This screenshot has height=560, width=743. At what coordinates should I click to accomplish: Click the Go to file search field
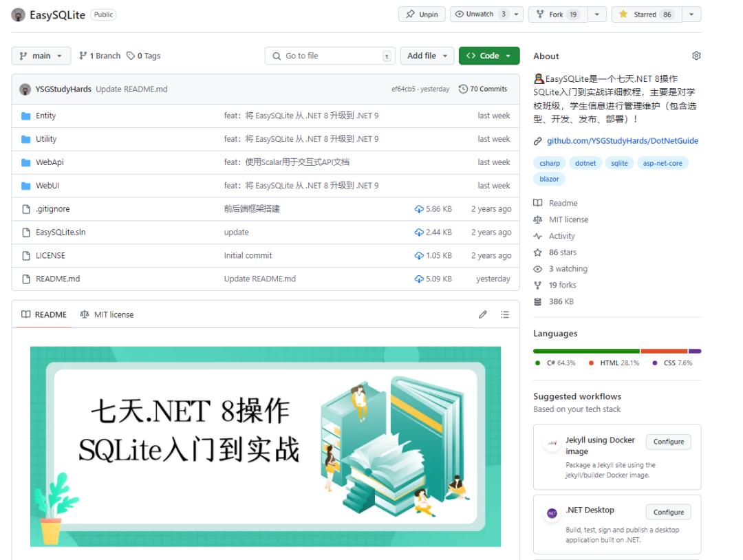point(330,56)
